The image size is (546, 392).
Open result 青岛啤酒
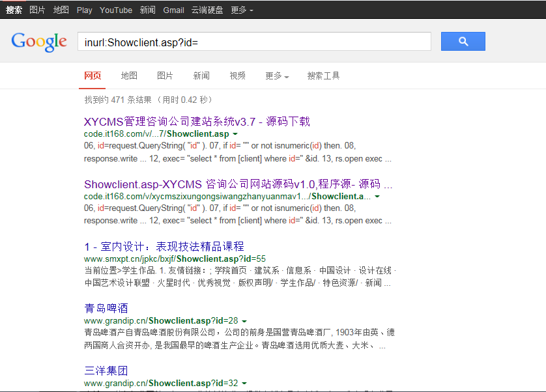click(x=106, y=309)
